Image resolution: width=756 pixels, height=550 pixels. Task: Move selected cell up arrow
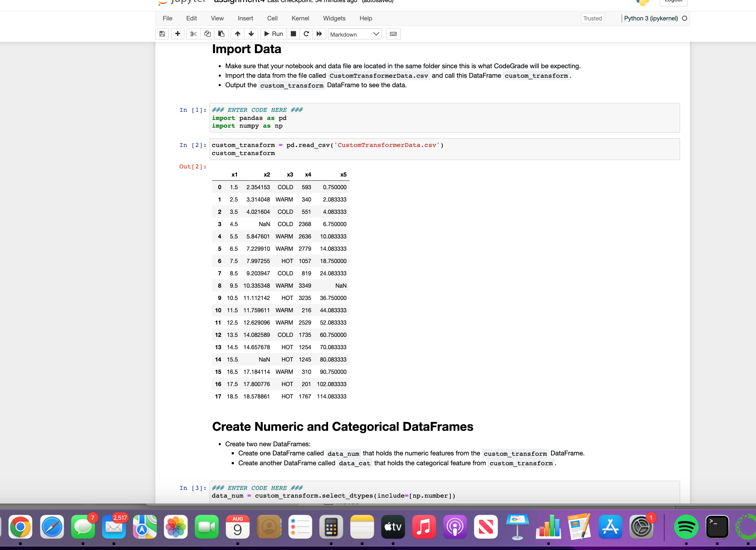tap(238, 34)
